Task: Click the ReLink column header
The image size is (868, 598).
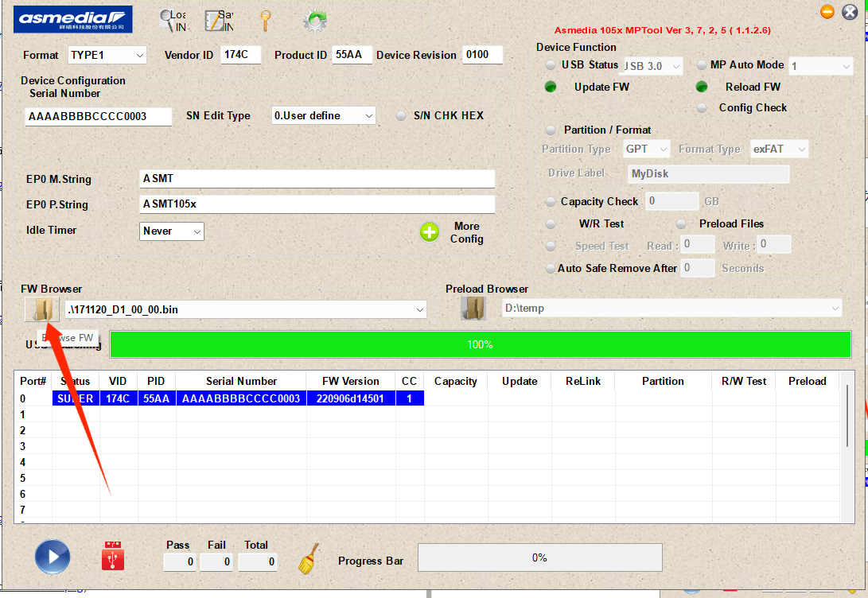Action: pos(583,381)
